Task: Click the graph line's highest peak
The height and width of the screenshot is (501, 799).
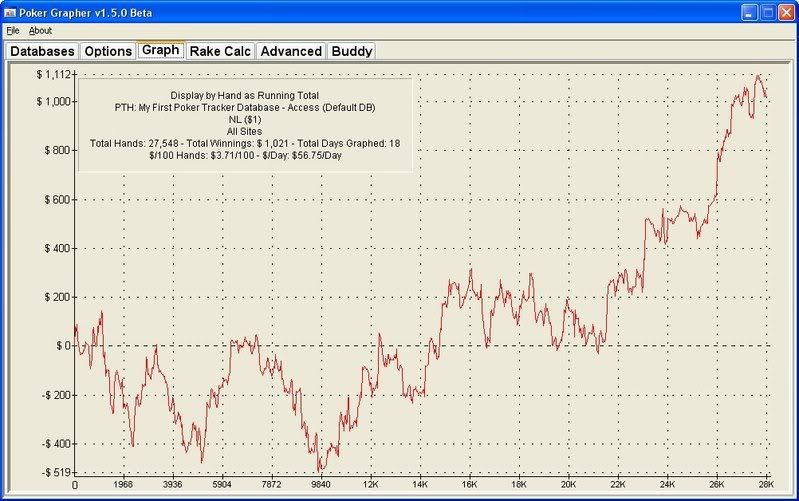Action: (x=758, y=75)
